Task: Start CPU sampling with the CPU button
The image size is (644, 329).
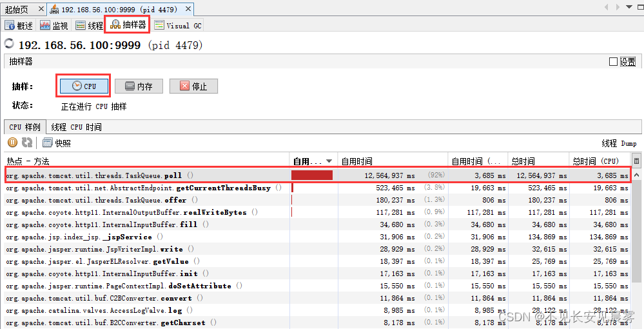Action: point(84,86)
